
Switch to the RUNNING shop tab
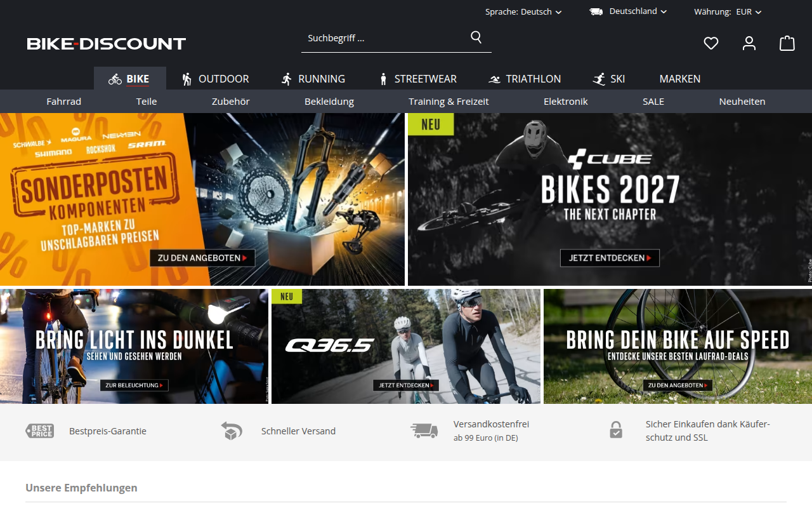coord(313,79)
